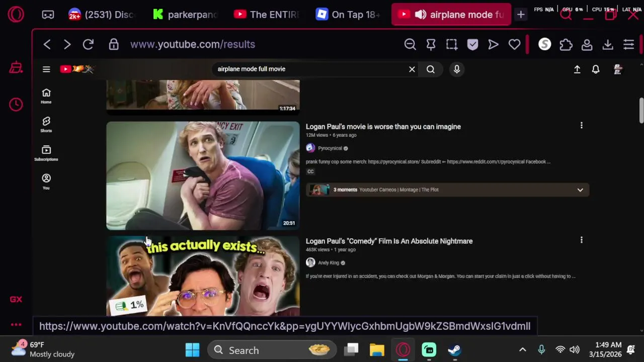Open a new browser tab with plus
This screenshot has height=362, width=644.
click(x=521, y=15)
